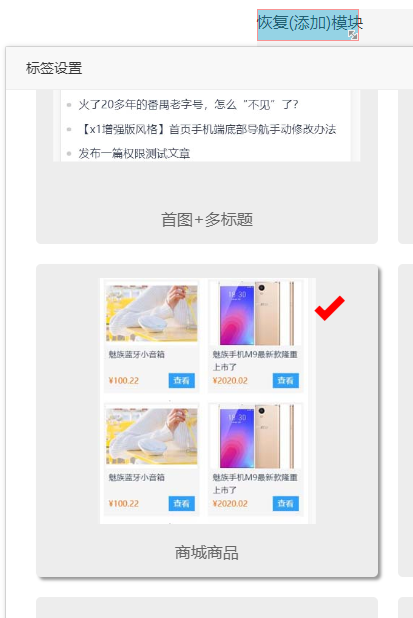Click top-row 魅族手机M9最新款隆重上市了 title
The height and width of the screenshot is (618, 413).
pyautogui.click(x=255, y=360)
